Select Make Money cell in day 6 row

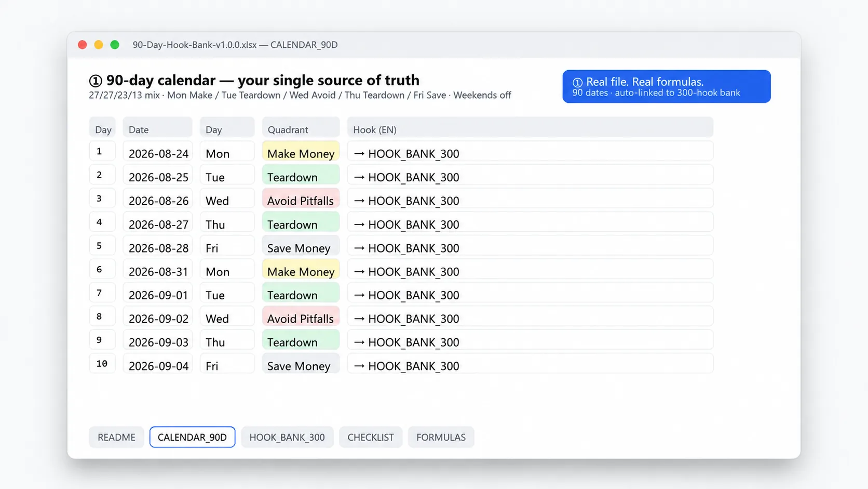point(301,270)
